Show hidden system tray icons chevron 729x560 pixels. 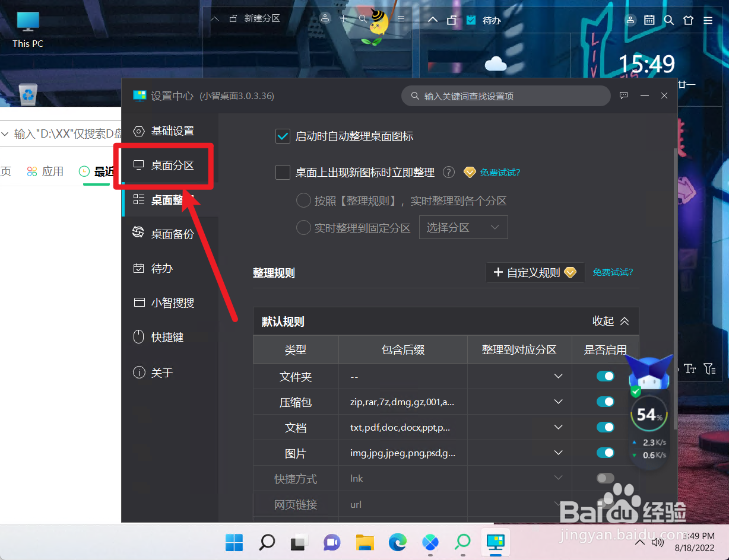pyautogui.click(x=640, y=542)
